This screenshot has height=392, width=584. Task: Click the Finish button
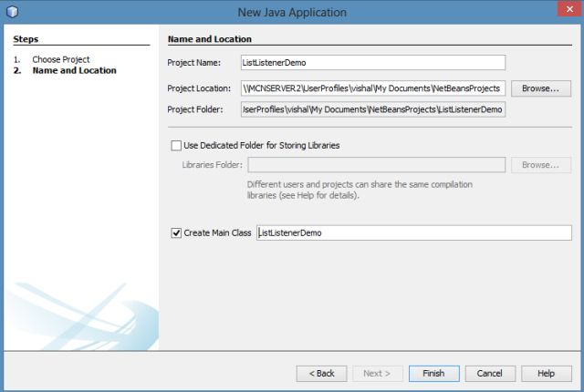[x=434, y=374]
